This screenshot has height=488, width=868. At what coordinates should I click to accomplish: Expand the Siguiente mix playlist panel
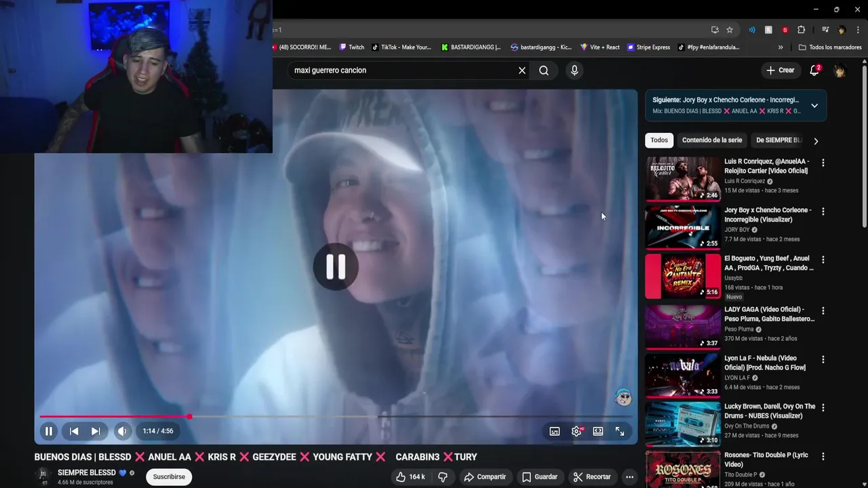click(x=814, y=106)
